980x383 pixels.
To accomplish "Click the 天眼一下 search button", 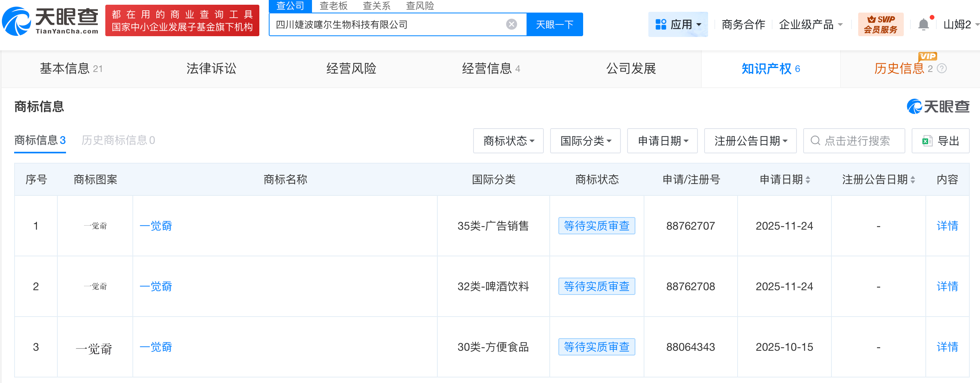I will [554, 24].
